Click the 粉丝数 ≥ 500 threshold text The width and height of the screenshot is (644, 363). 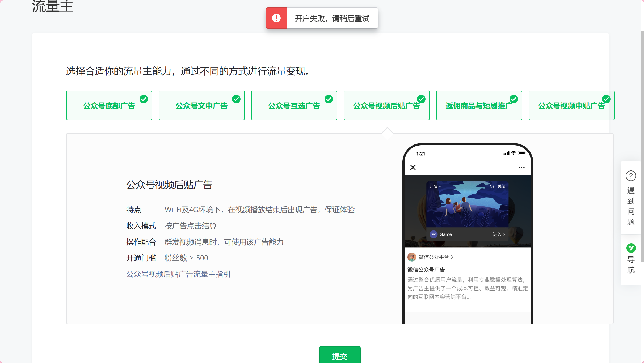pos(186,258)
